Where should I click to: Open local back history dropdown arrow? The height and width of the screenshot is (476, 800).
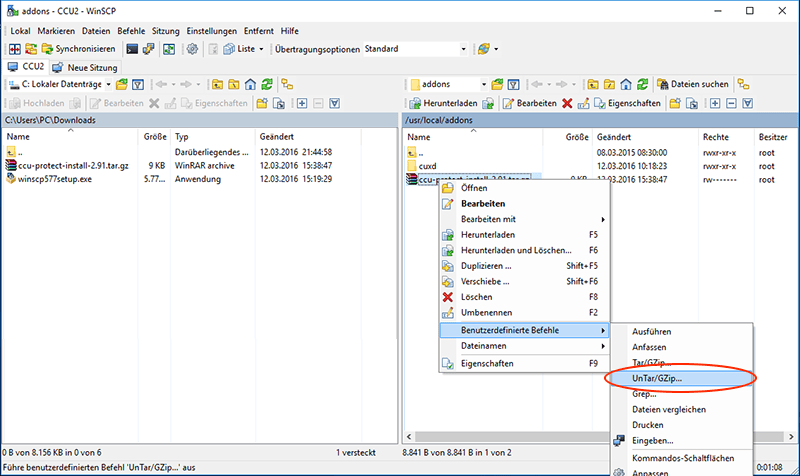(173, 84)
